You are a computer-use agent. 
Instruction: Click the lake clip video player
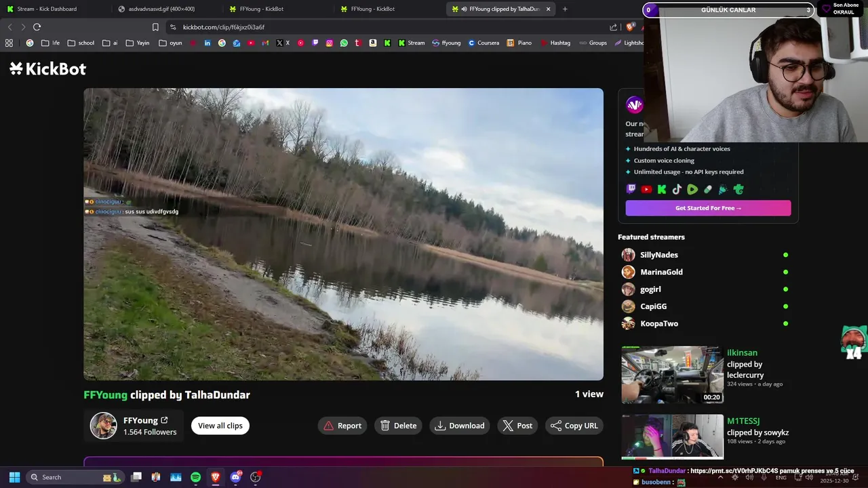[x=343, y=234]
